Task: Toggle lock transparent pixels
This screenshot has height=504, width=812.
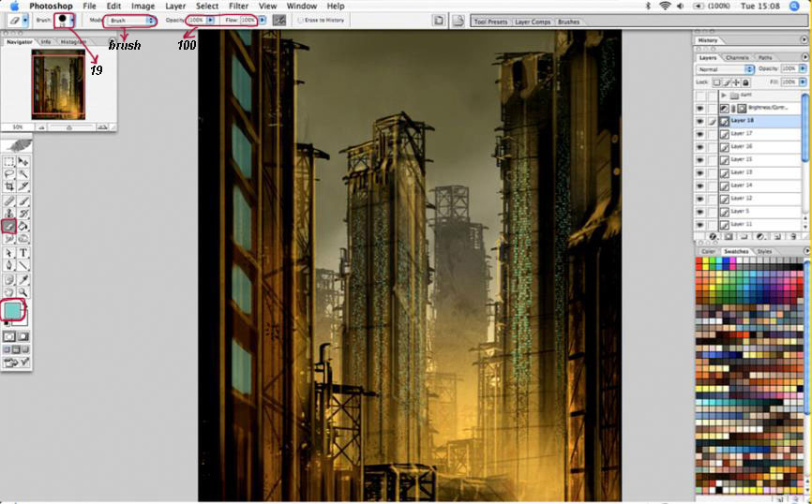Action: (716, 82)
